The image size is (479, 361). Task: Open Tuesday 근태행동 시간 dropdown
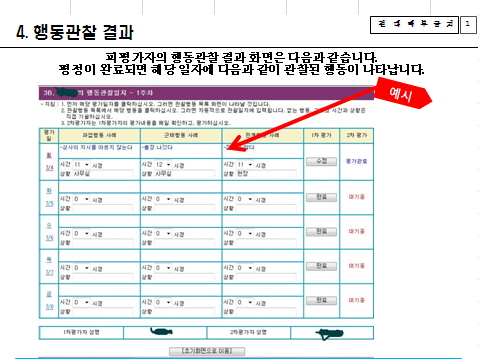click(x=163, y=199)
